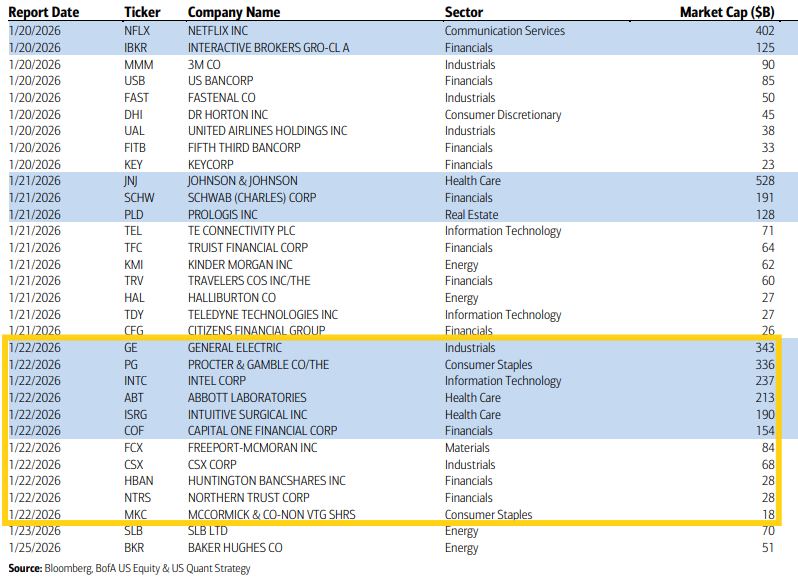
Task: Click TELEDYNE TECHNOLOGIES INC company name
Action: pyautogui.click(x=263, y=315)
